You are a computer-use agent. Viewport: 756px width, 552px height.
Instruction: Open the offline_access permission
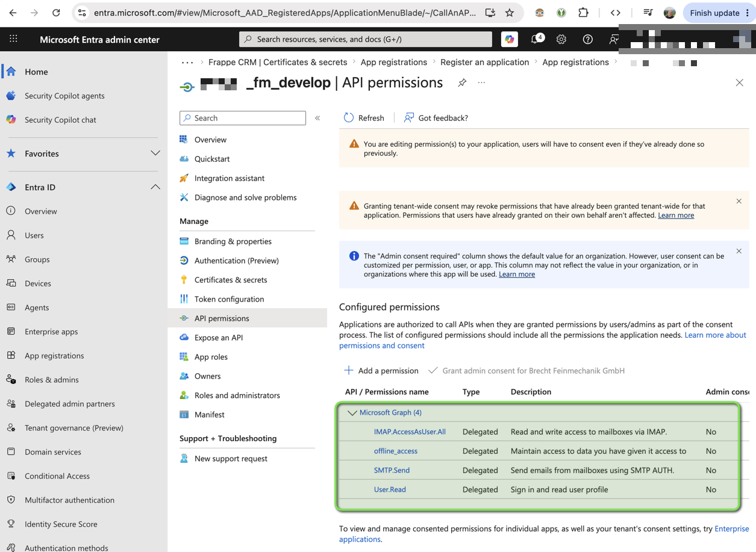click(x=396, y=451)
